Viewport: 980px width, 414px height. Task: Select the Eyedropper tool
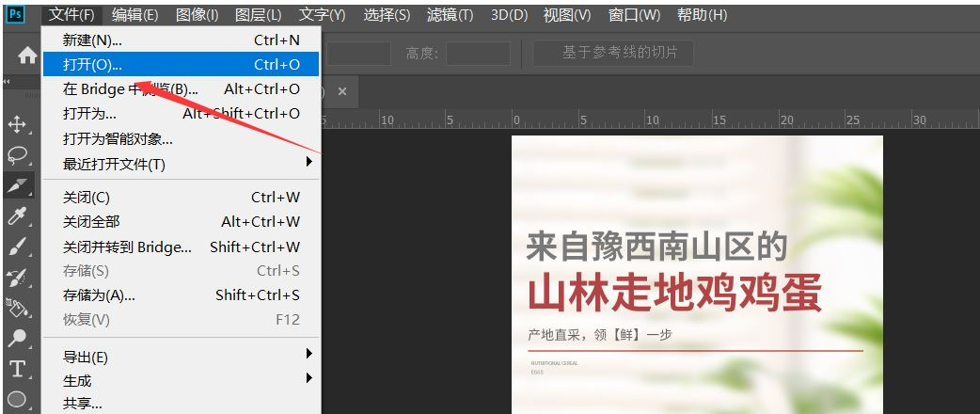(16, 216)
